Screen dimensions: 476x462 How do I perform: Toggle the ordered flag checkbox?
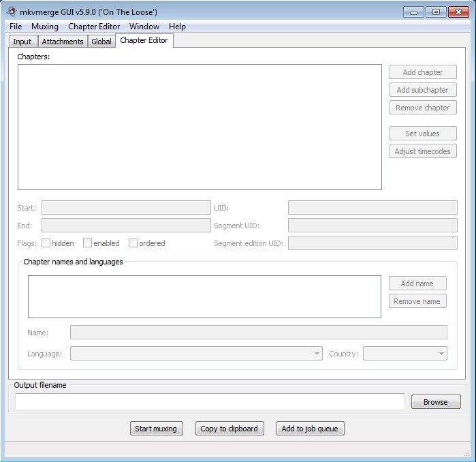pyautogui.click(x=133, y=243)
